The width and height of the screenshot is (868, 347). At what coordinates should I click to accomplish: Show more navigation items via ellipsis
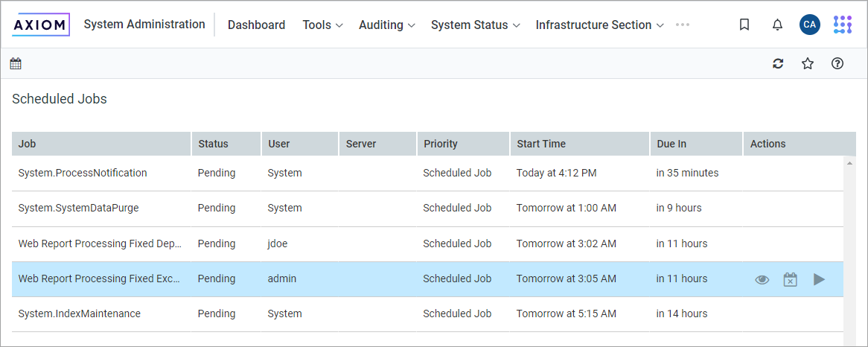(683, 25)
